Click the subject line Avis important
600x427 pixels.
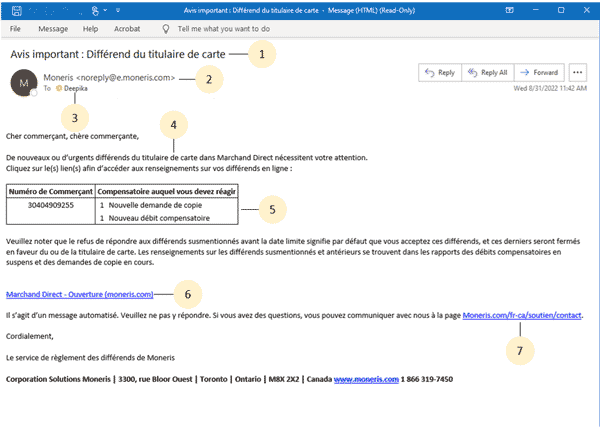[118, 54]
